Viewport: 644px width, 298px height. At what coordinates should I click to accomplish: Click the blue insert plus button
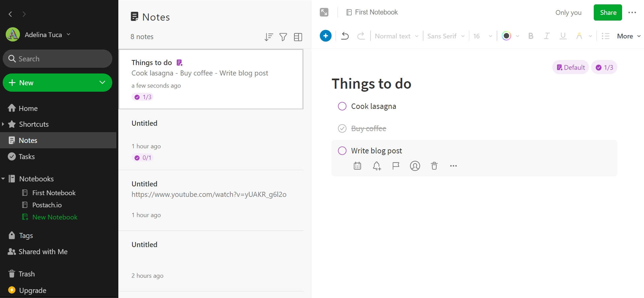pyautogui.click(x=326, y=36)
